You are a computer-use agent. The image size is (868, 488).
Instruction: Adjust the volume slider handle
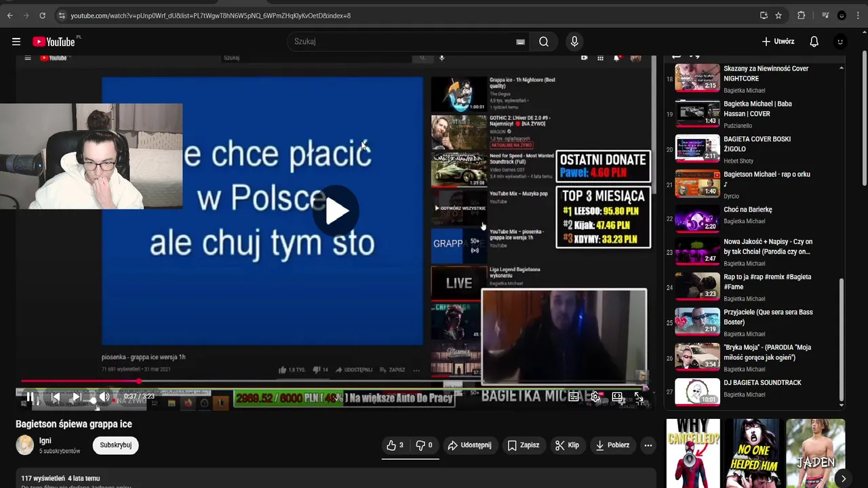(x=94, y=401)
